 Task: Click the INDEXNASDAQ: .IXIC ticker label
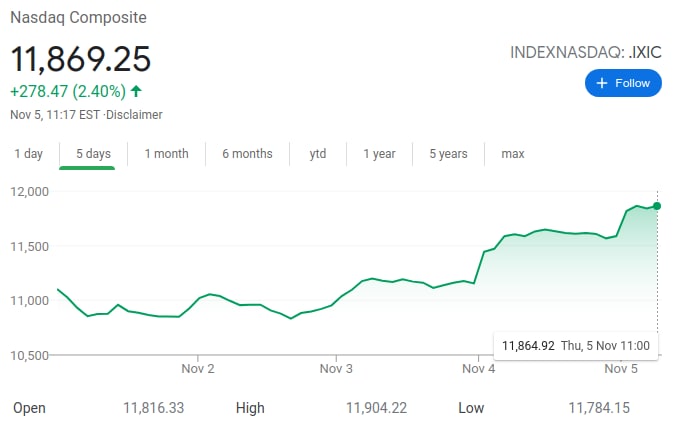click(x=586, y=53)
